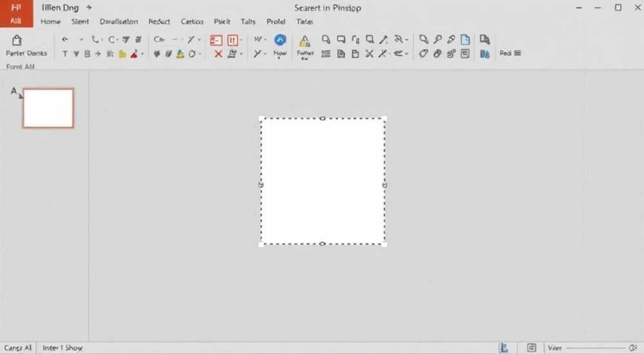
Task: Click Inter 1 Show in status bar
Action: pyautogui.click(x=63, y=348)
